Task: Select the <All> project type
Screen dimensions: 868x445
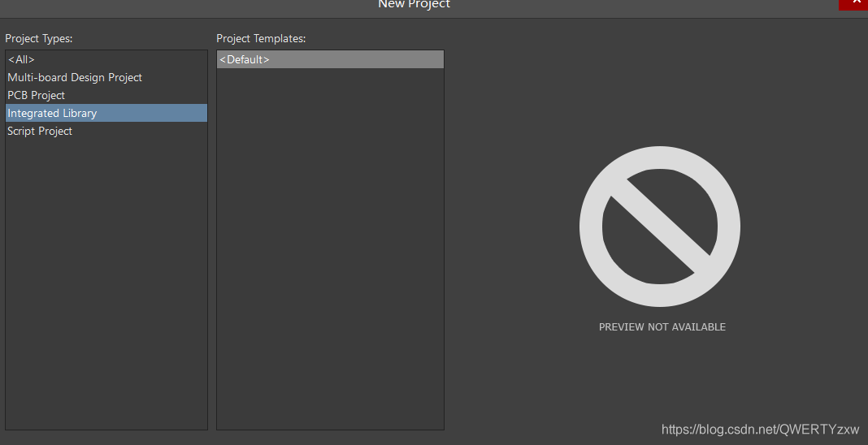Action: pos(106,59)
